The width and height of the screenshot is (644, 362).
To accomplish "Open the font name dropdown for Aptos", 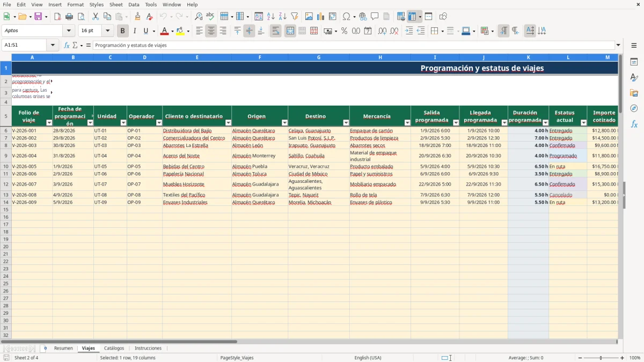I will point(69,31).
